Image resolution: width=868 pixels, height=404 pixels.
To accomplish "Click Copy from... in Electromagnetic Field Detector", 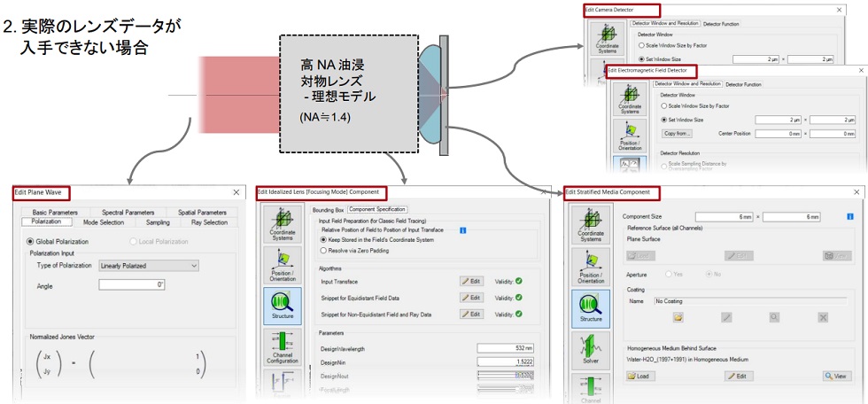I will pyautogui.click(x=677, y=134).
